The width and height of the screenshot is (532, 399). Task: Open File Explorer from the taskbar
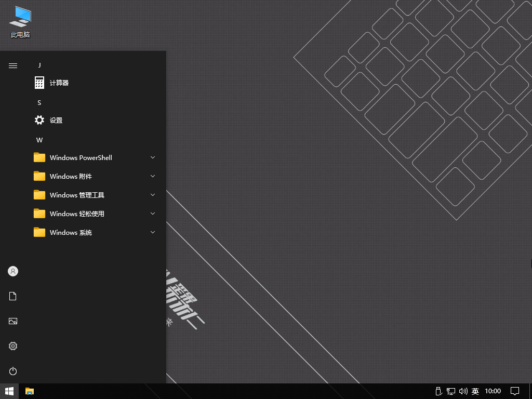[29, 391]
